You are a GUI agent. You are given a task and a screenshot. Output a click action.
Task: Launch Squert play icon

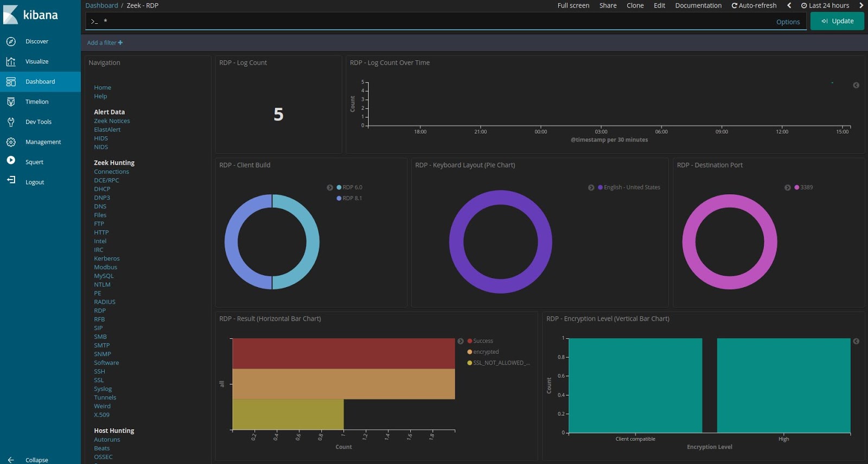11,160
